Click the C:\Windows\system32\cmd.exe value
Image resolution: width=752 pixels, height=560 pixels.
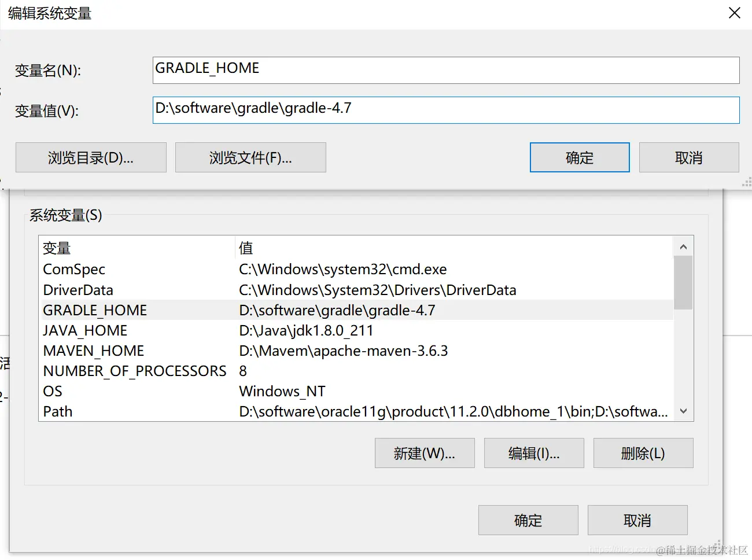click(x=343, y=269)
